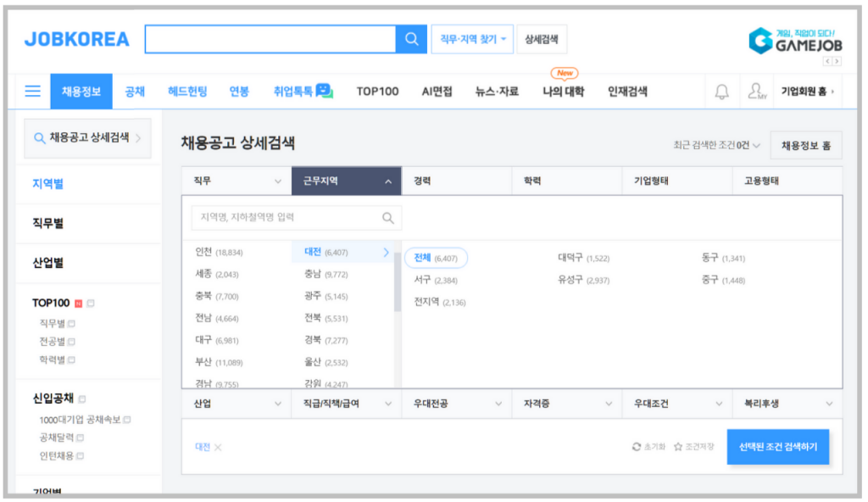Click the region list scrollbar
868x502 pixels.
pos(397,282)
